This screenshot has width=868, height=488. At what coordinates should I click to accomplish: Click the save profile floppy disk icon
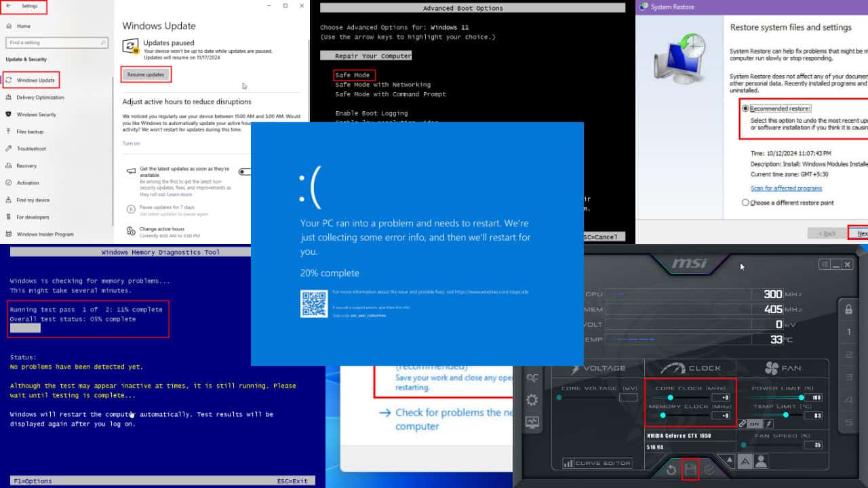click(690, 469)
